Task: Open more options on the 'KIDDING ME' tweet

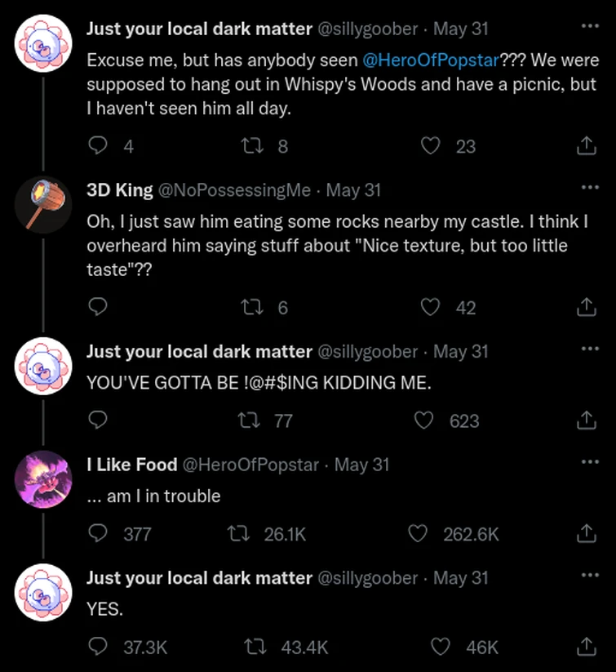Action: [589, 349]
